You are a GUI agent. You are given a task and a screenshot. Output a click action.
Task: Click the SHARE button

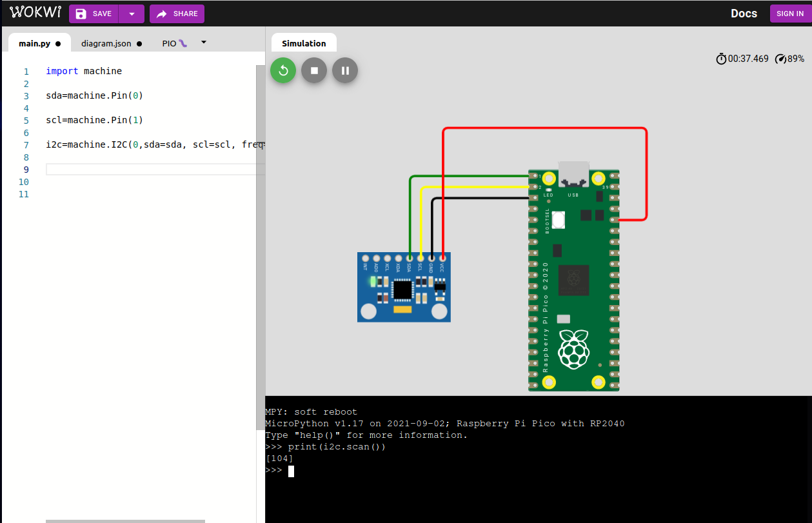pos(177,14)
